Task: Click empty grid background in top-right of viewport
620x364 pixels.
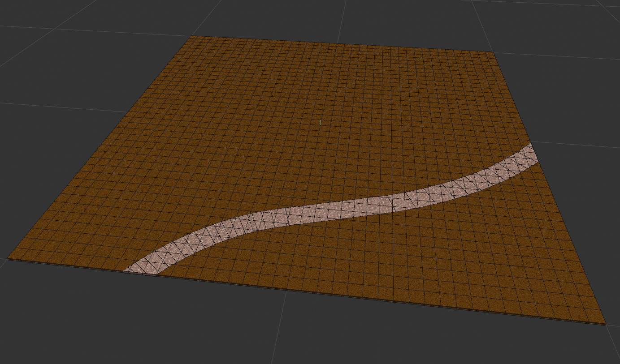Action: pyautogui.click(x=560, y=27)
